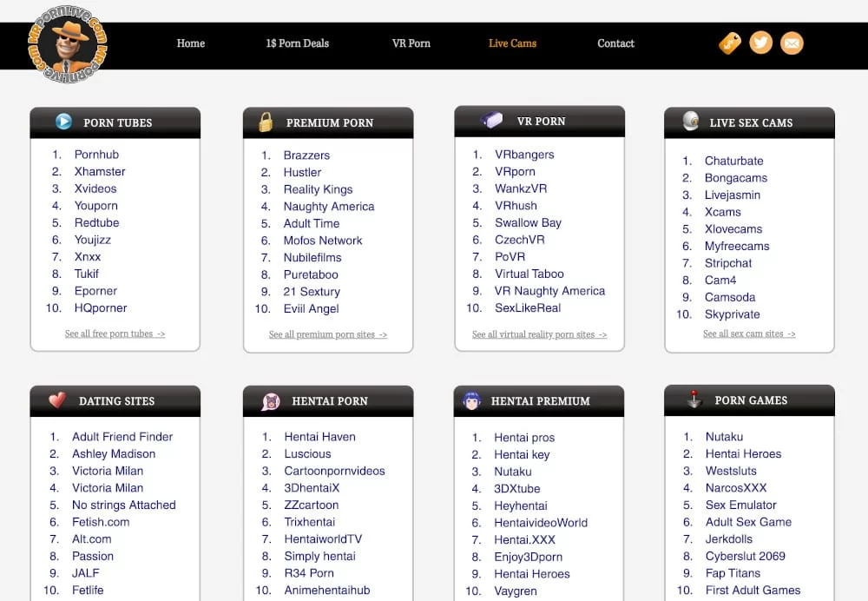The width and height of the screenshot is (868, 601).
Task: Open the Nubilefilms link
Action: (312, 258)
